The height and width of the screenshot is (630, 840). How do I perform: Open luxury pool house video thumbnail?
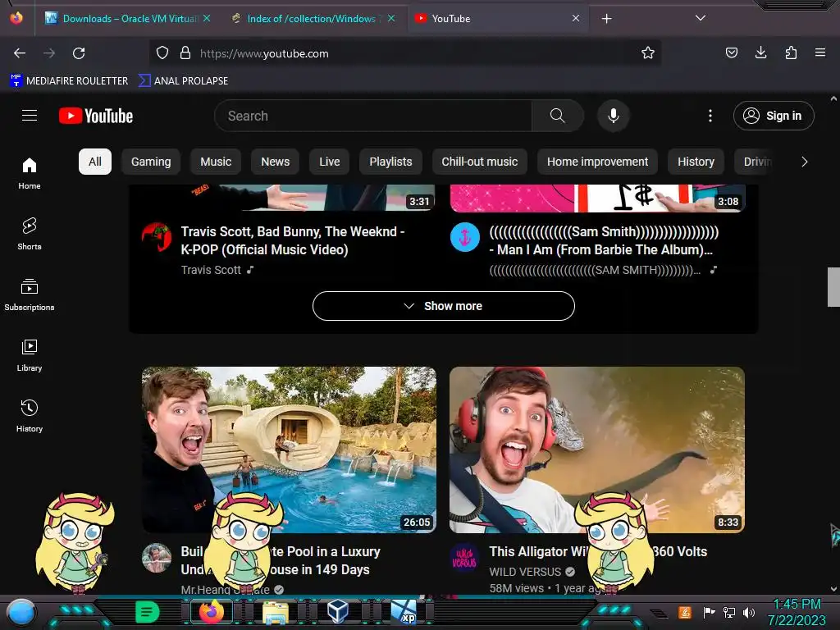click(289, 450)
